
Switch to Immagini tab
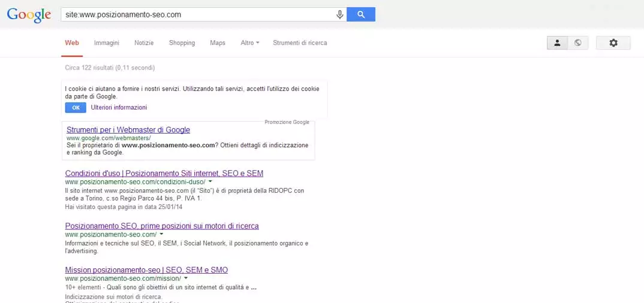point(106,43)
